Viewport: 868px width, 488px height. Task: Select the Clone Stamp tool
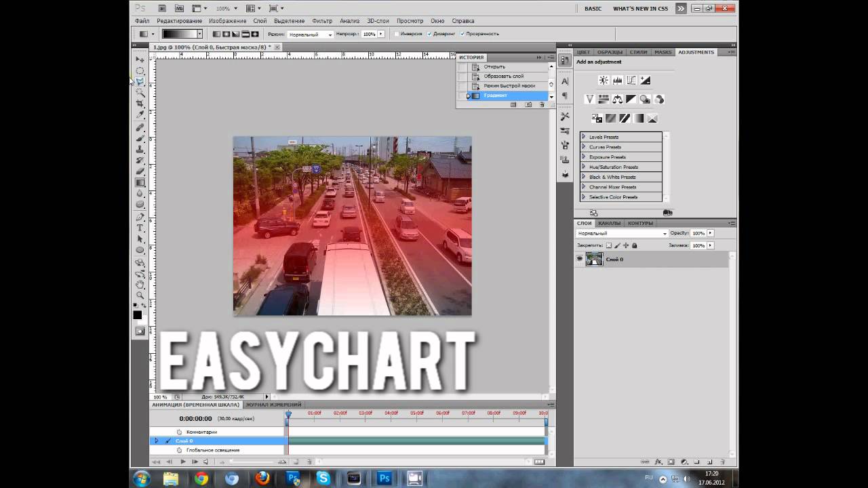click(x=140, y=149)
